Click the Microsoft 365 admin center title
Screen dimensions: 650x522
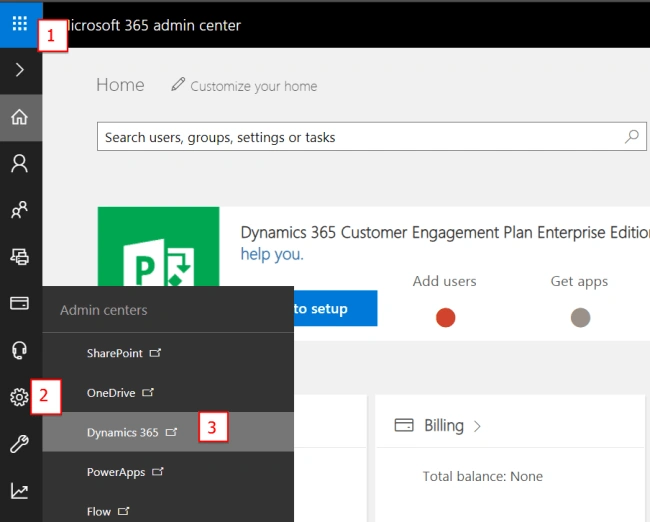coord(154,25)
